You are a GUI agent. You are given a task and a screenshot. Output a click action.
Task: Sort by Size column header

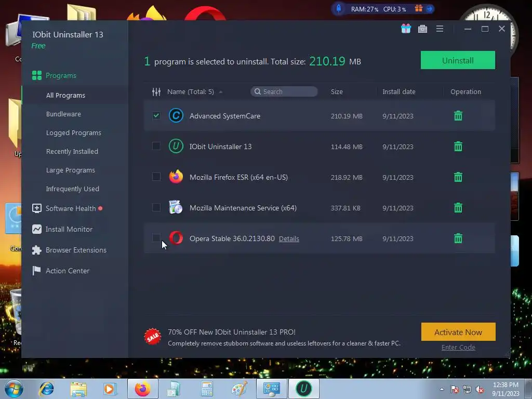337,91
